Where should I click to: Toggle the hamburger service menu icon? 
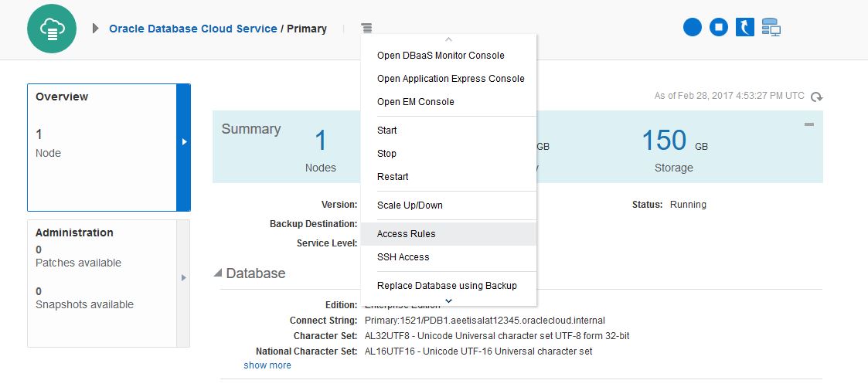click(x=366, y=29)
